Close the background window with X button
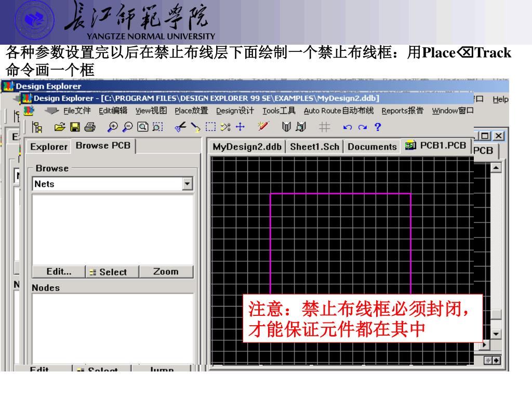The width and height of the screenshot is (532, 399). click(x=498, y=136)
